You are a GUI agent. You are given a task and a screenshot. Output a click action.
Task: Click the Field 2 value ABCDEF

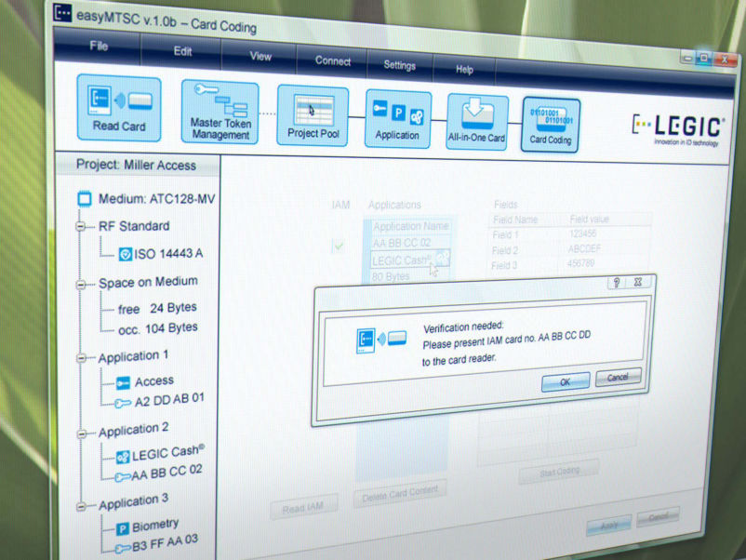click(x=584, y=248)
